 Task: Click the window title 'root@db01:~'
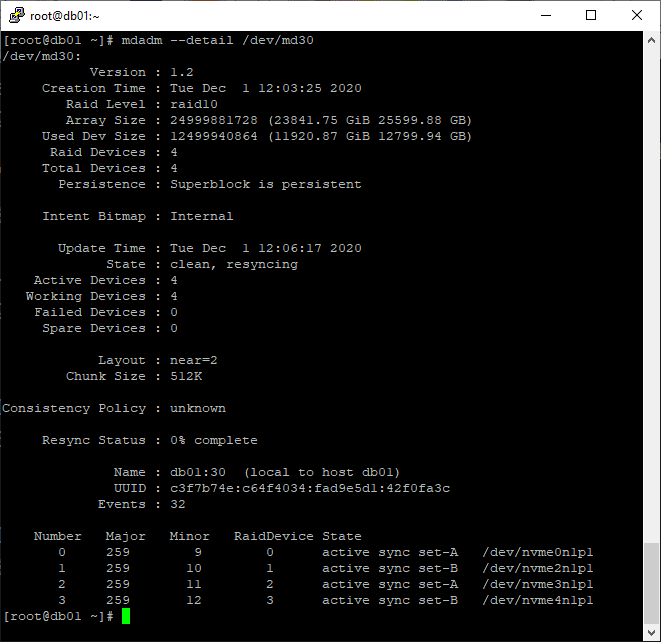pyautogui.click(x=64, y=16)
